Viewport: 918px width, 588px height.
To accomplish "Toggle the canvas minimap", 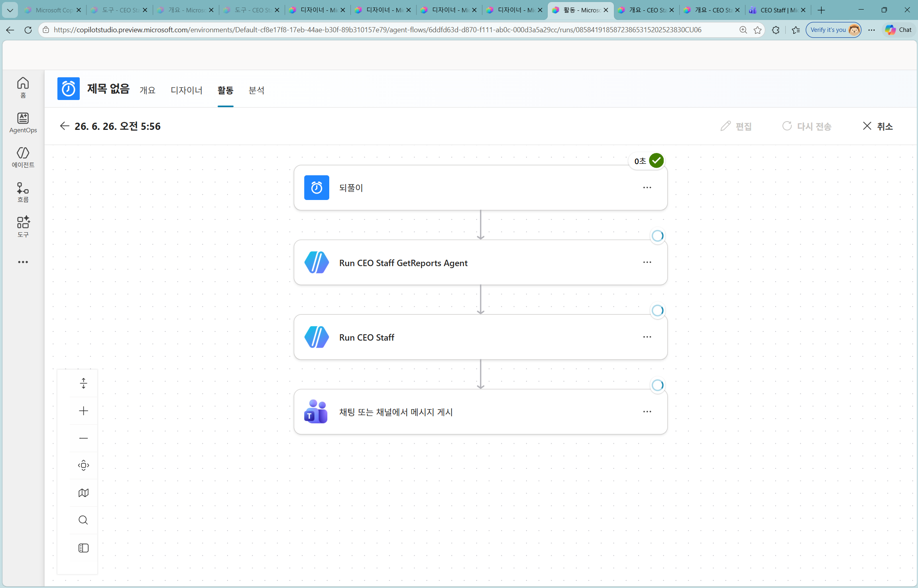I will click(x=83, y=493).
